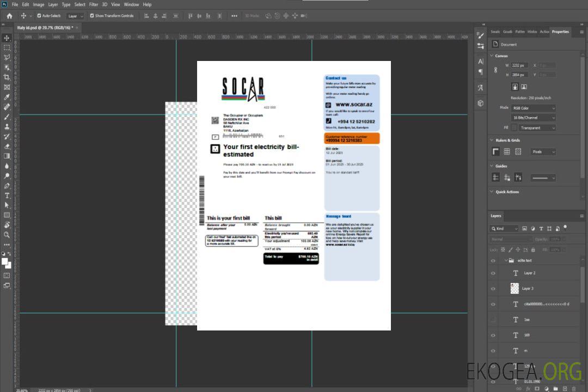Disable Show Transform Controls checkbox
The width and height of the screenshot is (588, 392).
(92, 16)
